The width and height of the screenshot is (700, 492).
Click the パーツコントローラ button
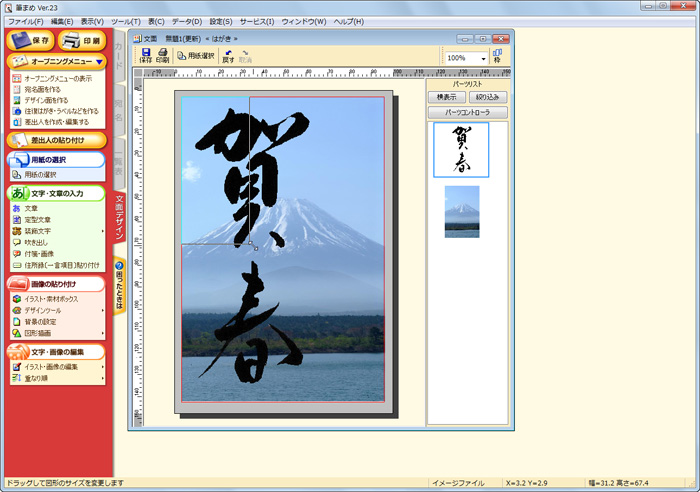point(467,113)
